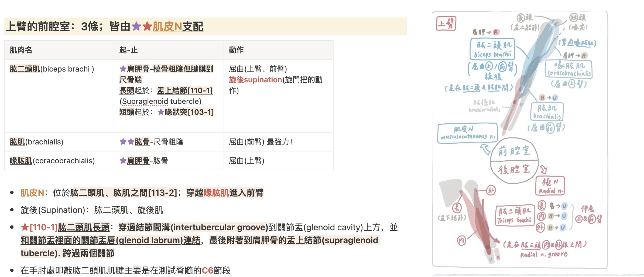644x277 pixels.
Task: Click the purple star in the heading
Action: point(136,26)
